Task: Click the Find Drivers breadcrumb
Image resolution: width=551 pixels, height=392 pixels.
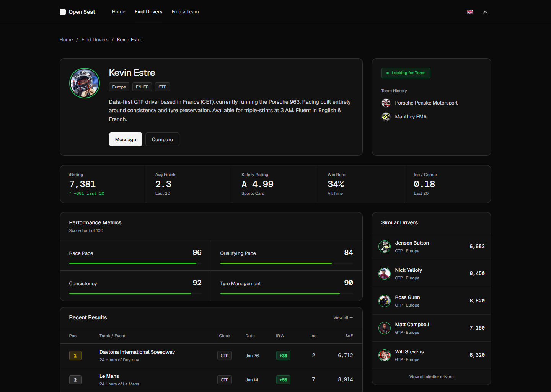Action: click(x=95, y=39)
